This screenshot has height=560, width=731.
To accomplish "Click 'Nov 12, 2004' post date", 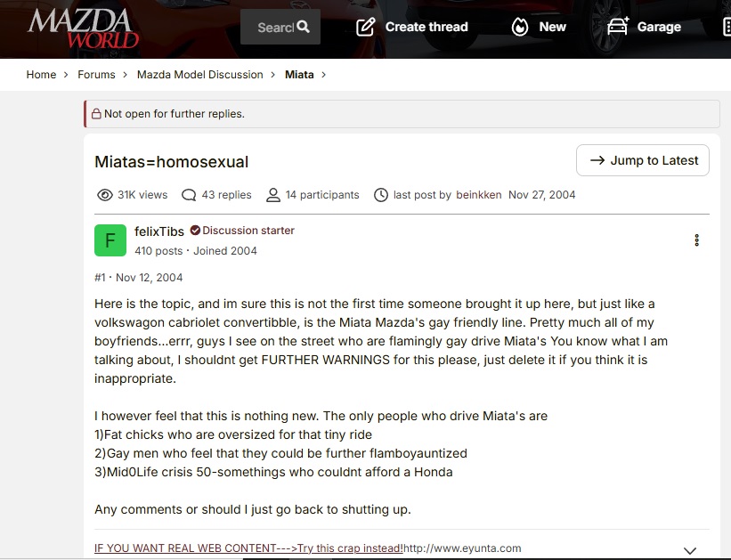I will pos(150,278).
